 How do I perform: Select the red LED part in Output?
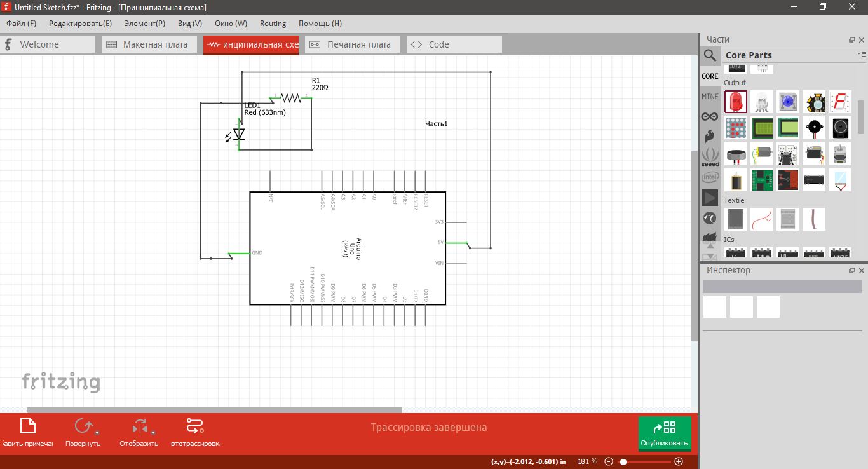coord(736,102)
